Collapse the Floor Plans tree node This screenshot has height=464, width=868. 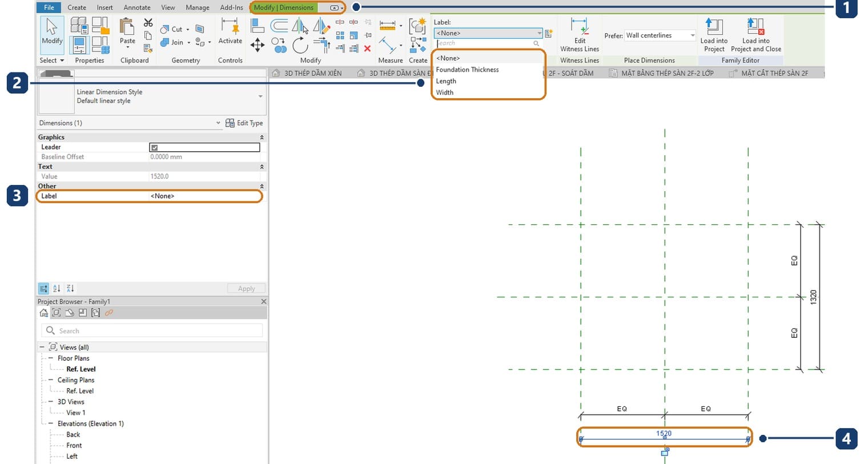pyautogui.click(x=51, y=358)
